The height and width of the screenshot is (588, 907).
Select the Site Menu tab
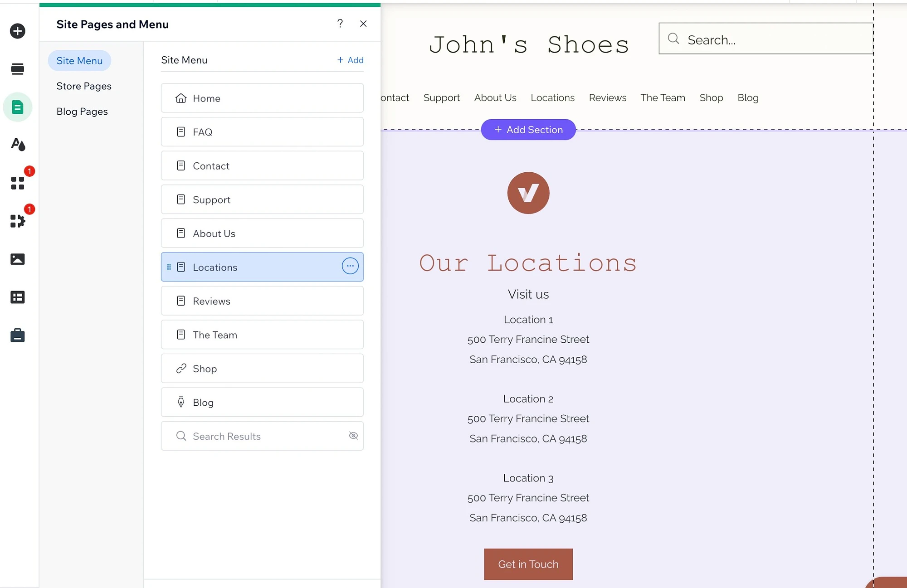coord(79,60)
